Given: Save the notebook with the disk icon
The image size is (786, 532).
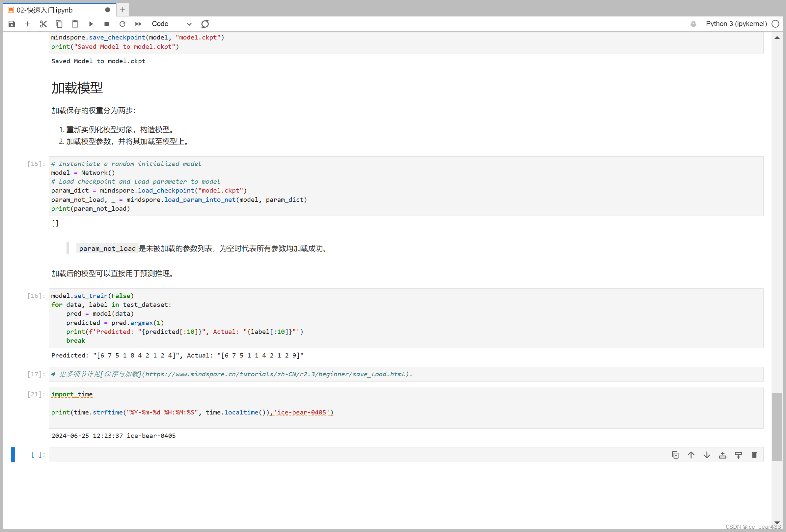Looking at the screenshot, I should click(12, 24).
